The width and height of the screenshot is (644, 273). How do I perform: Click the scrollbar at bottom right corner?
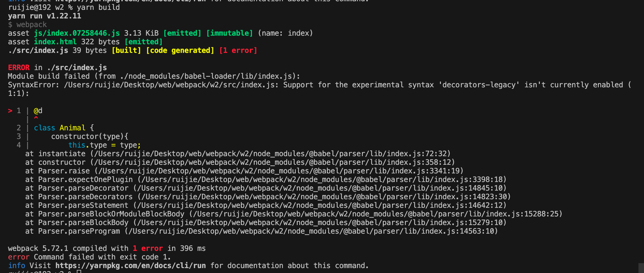coord(641,267)
